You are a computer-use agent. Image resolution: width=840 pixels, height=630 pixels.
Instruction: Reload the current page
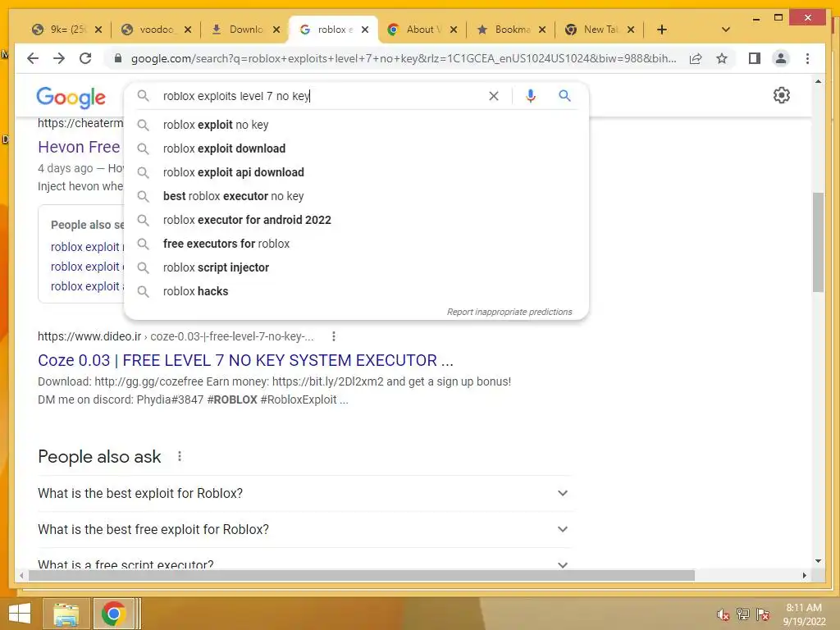pyautogui.click(x=85, y=58)
